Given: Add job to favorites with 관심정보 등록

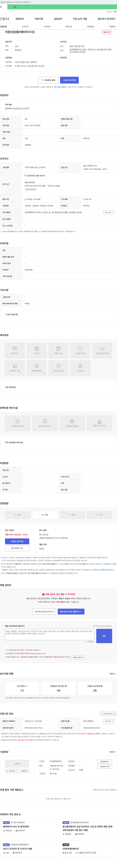Looking at the screenshot, I should (x=48, y=80).
